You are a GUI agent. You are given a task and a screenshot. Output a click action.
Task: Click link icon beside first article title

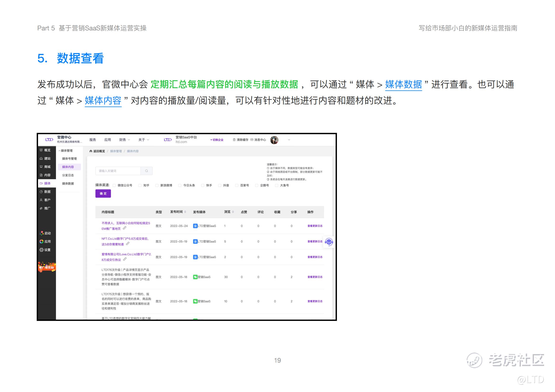pyautogui.click(x=125, y=228)
